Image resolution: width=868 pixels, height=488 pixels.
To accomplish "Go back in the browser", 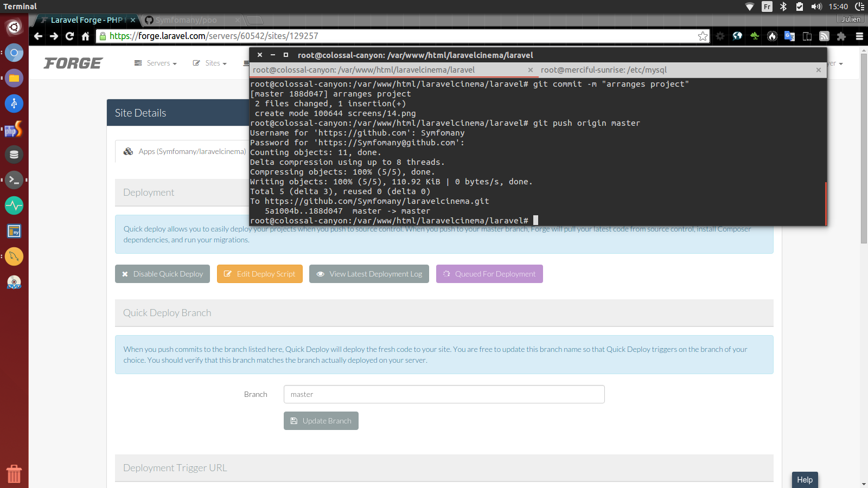I will [38, 36].
